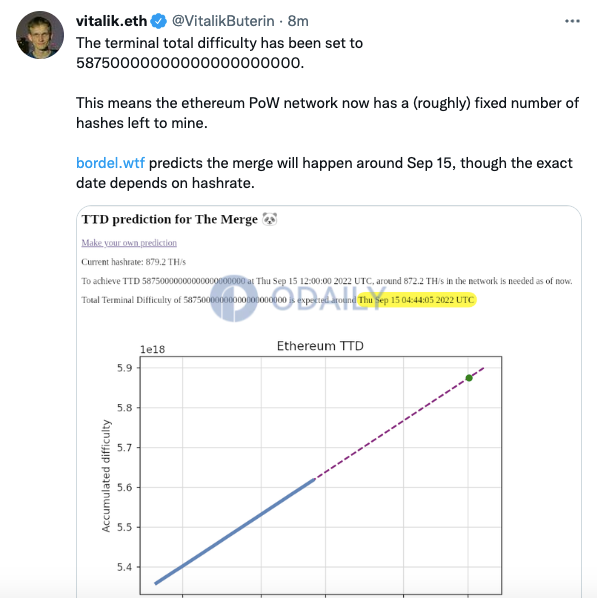Click the TTD prediction for The Merge heading

click(x=170, y=219)
